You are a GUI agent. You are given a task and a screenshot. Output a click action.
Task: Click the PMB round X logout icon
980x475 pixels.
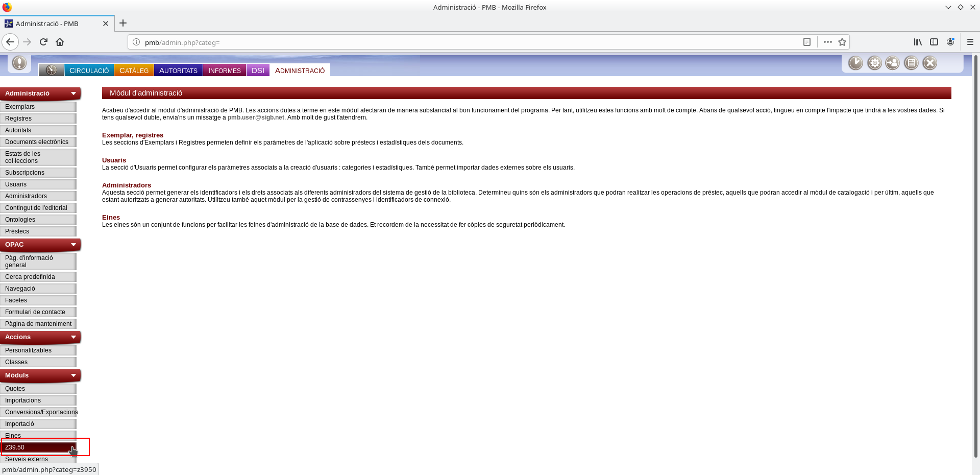(x=930, y=63)
